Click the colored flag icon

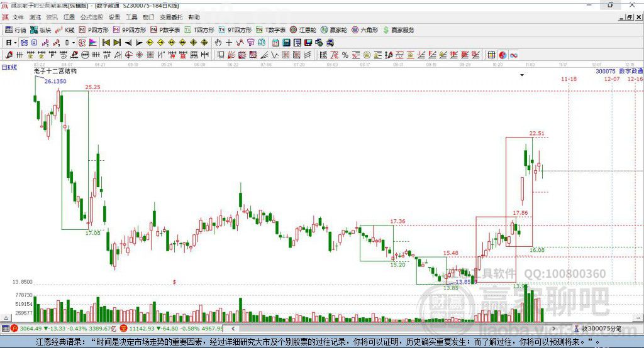click(93, 43)
